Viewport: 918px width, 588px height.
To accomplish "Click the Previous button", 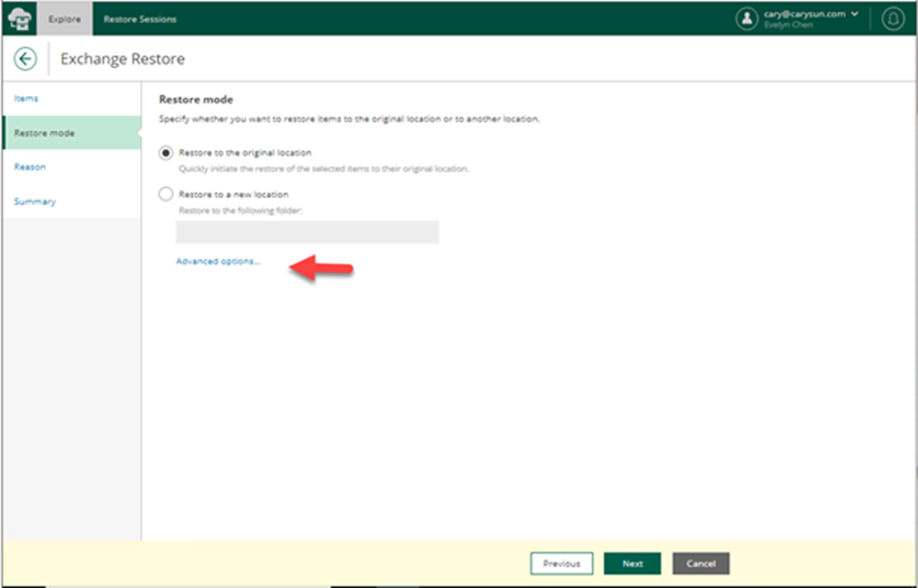I will coord(561,564).
